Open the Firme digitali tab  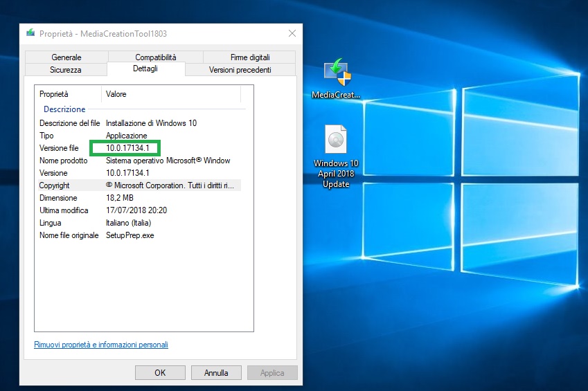(250, 57)
